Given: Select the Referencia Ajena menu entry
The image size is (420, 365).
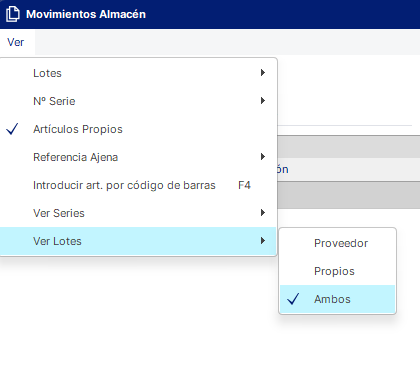Looking at the screenshot, I should [x=138, y=157].
